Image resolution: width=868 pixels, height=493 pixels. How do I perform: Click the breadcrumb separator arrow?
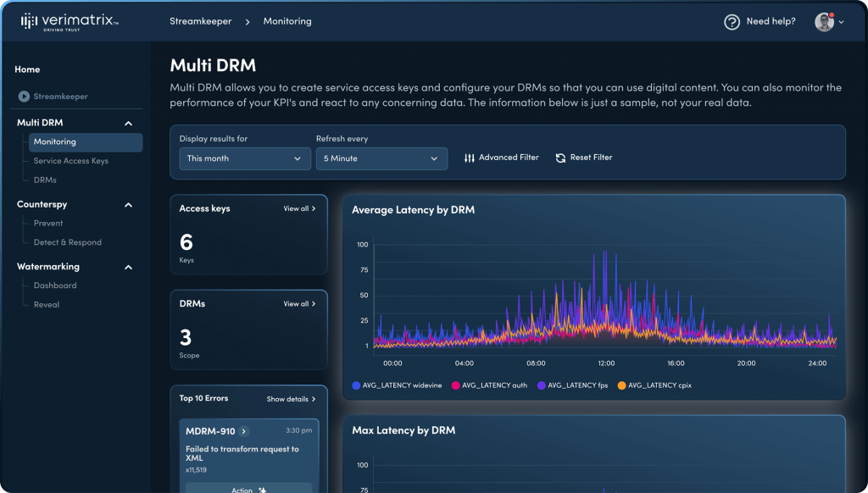pos(248,21)
